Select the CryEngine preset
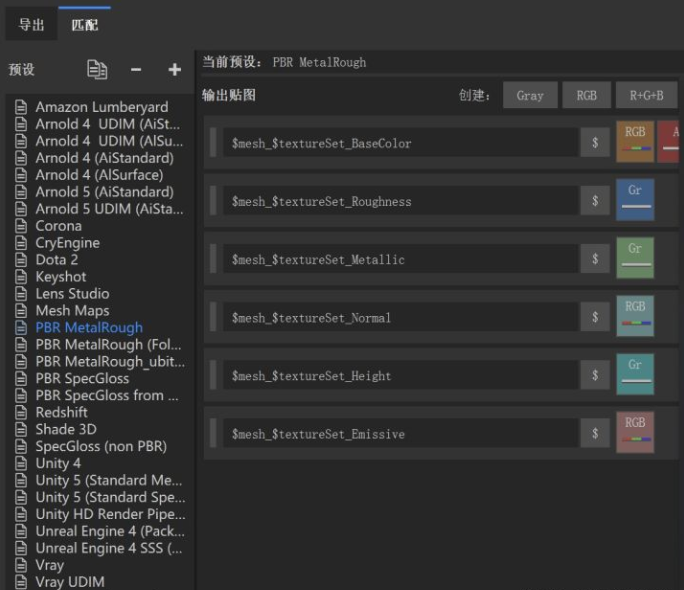Image resolution: width=684 pixels, height=590 pixels. (68, 243)
